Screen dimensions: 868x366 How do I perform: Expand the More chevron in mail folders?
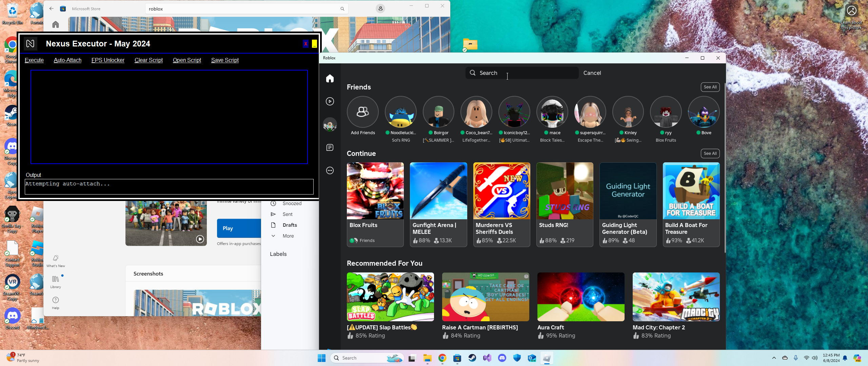tap(273, 236)
